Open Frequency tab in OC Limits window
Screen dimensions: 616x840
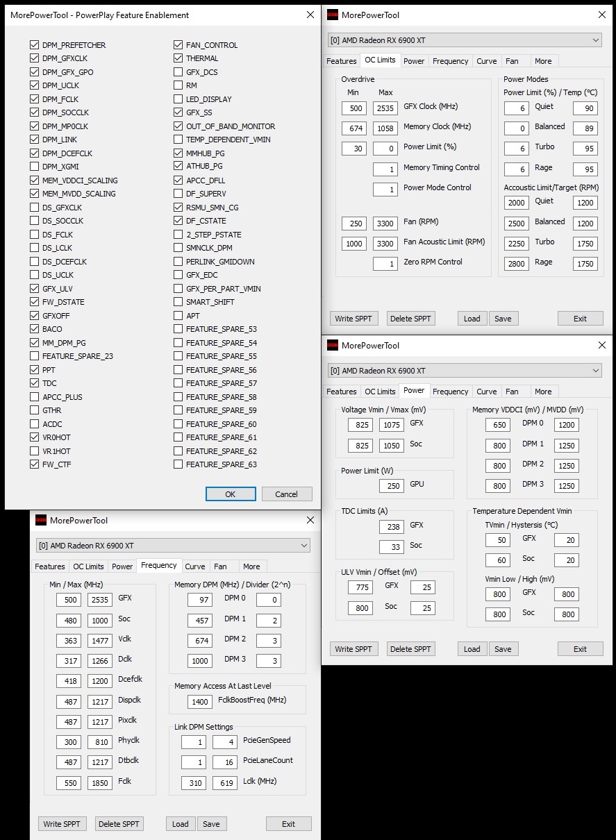(451, 61)
